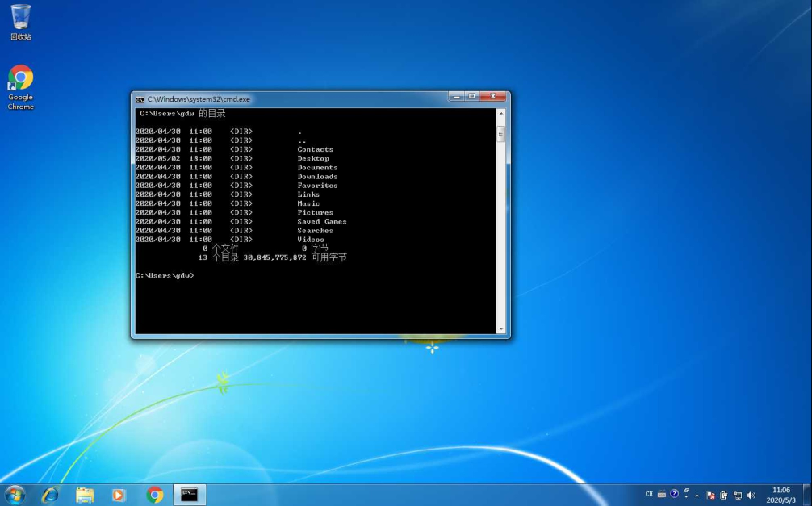Open the IME options dropdown arrow

coord(686,494)
